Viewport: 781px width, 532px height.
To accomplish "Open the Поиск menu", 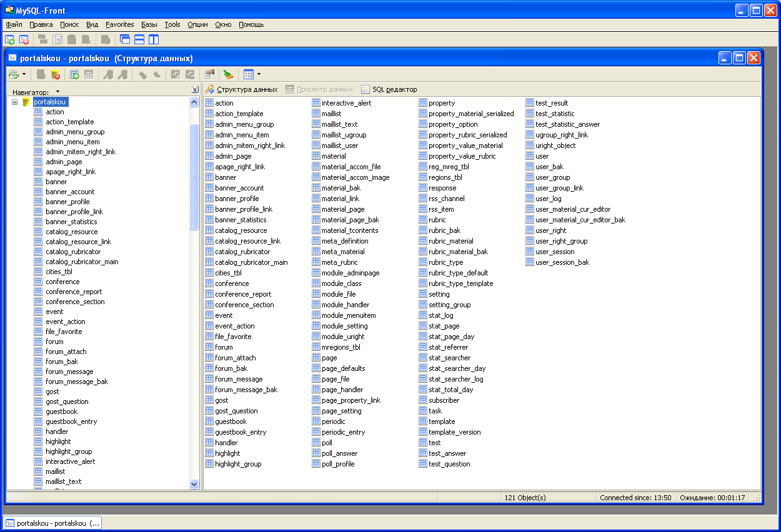I will pos(69,24).
